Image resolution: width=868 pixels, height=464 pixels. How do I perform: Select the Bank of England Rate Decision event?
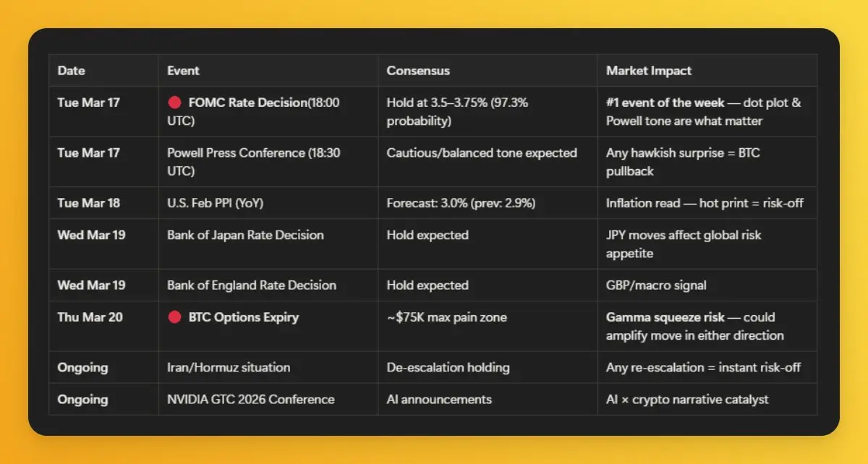tap(252, 285)
